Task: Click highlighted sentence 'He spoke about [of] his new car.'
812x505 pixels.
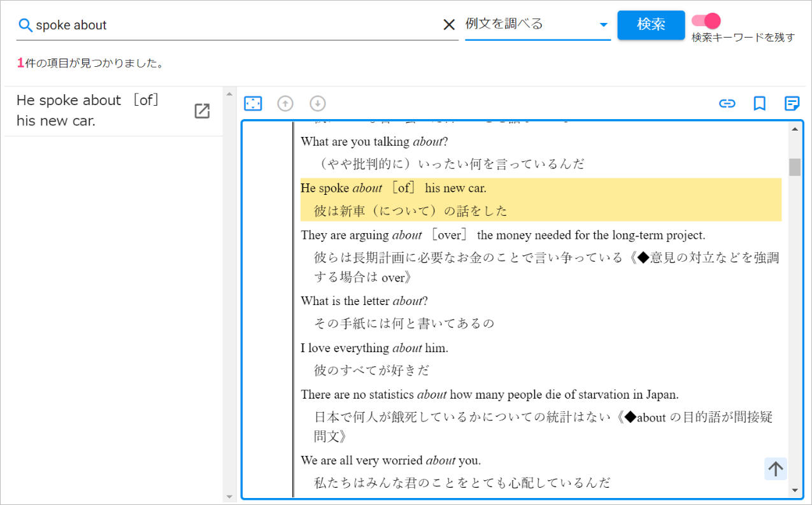Action: pos(394,188)
